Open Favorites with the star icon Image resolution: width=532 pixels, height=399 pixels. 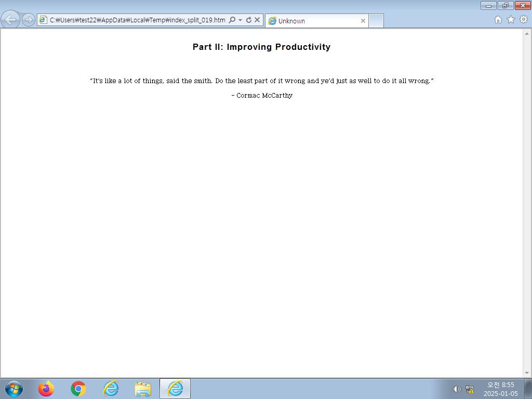(x=511, y=20)
